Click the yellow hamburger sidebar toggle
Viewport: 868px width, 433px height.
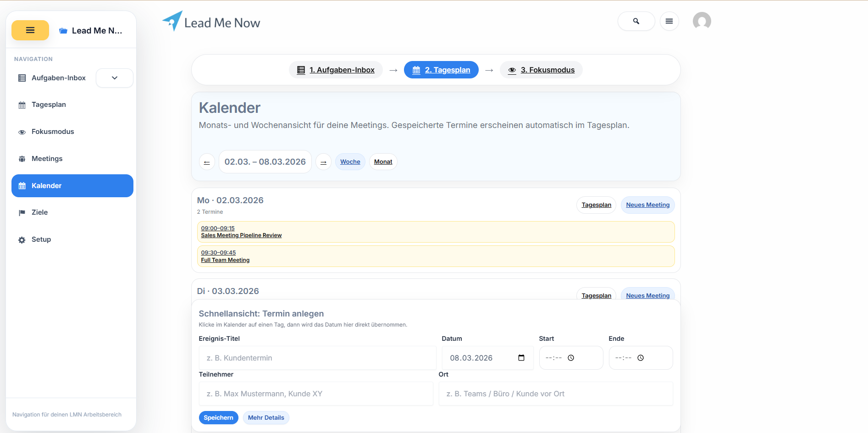[30, 30]
